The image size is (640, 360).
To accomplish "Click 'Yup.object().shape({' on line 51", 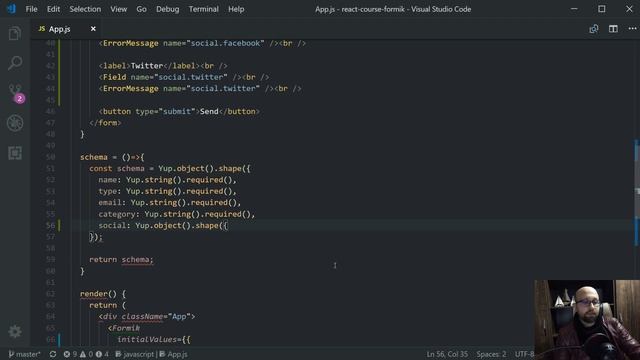I will (204, 169).
